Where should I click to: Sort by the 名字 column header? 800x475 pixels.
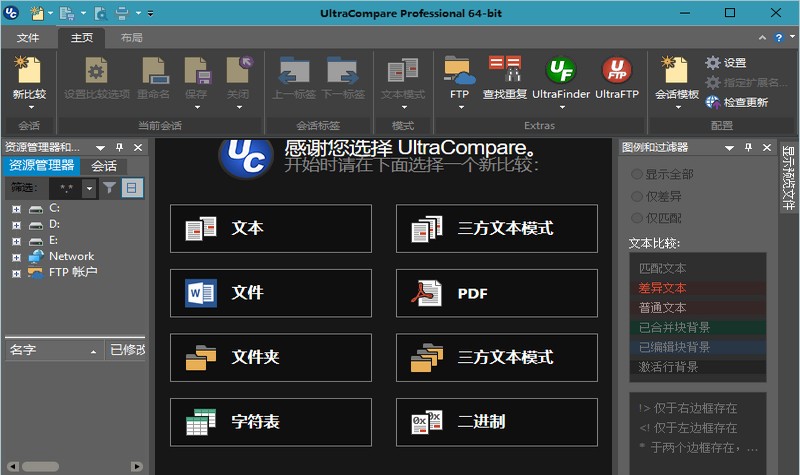(x=54, y=351)
